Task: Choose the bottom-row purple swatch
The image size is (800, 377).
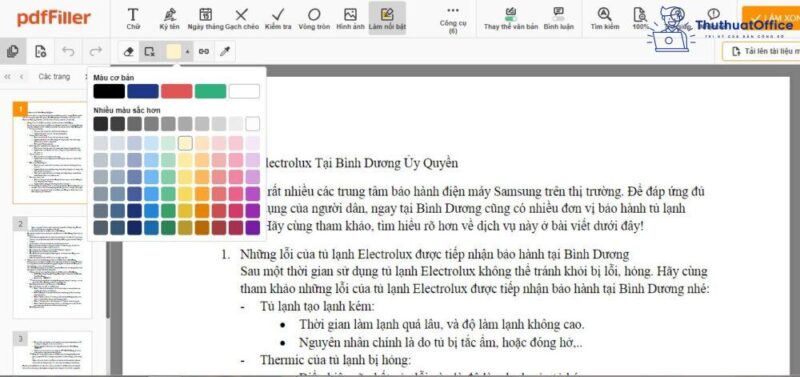Action: [253, 228]
